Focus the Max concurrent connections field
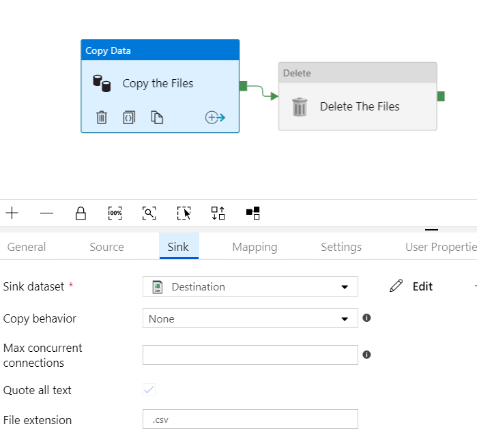 250,355
